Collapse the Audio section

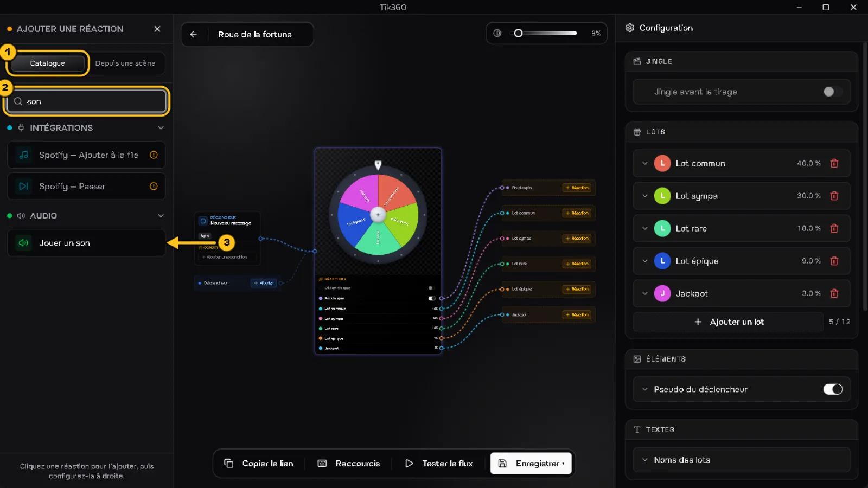(x=161, y=216)
